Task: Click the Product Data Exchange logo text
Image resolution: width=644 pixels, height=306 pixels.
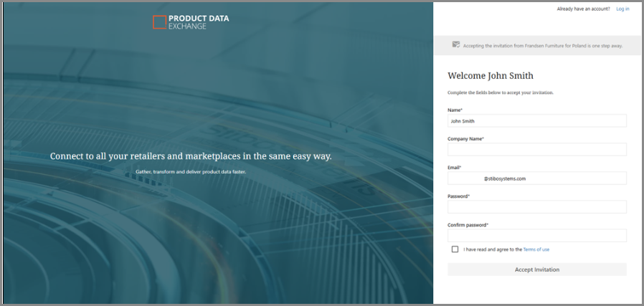Action: point(199,22)
